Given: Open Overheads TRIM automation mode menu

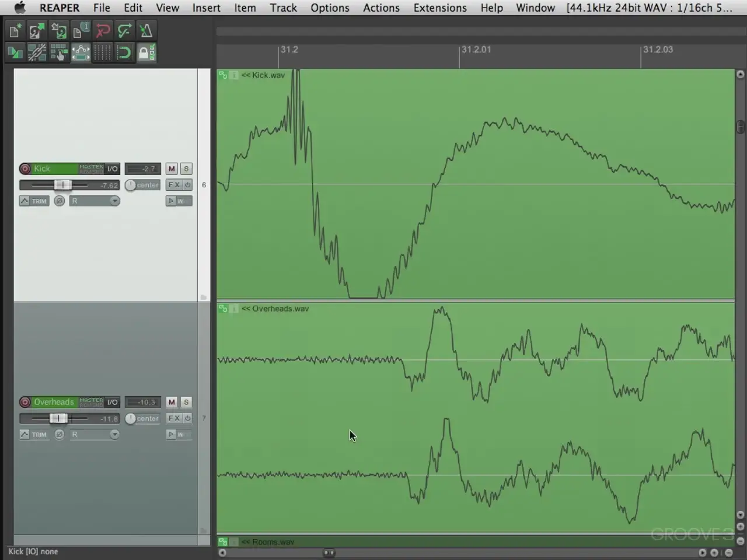Looking at the screenshot, I should pyautogui.click(x=34, y=434).
